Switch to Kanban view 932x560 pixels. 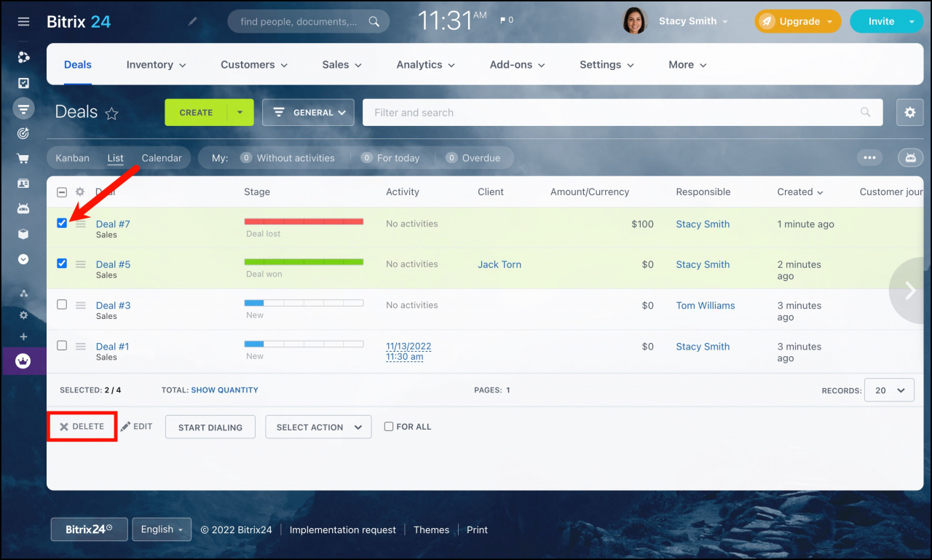click(x=72, y=158)
